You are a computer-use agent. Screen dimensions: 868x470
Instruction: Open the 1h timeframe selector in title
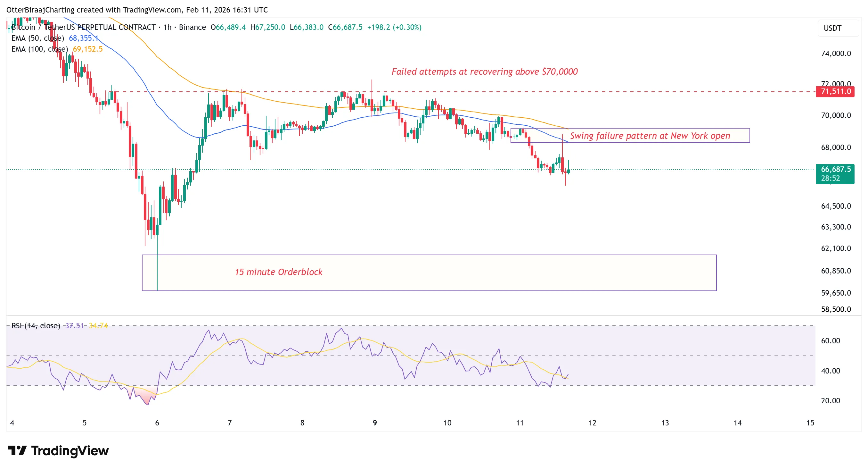click(168, 27)
